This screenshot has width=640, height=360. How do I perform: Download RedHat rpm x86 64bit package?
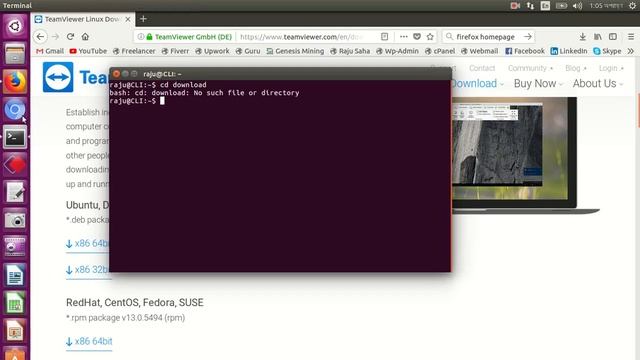click(89, 341)
